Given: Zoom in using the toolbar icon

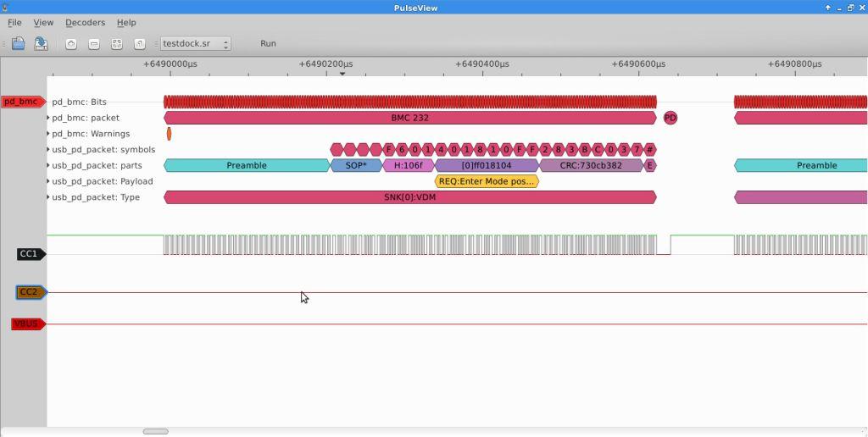Looking at the screenshot, I should point(71,44).
